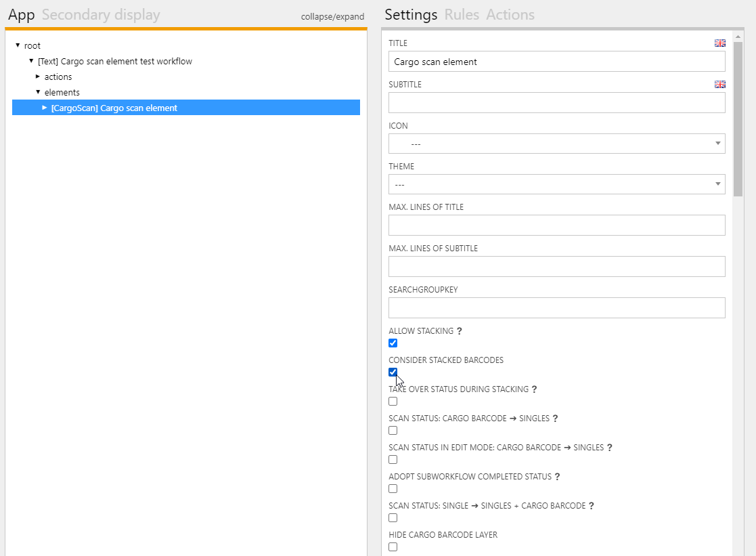Click the language flag icon beside Subtitle
This screenshot has width=756, height=556.
719,85
